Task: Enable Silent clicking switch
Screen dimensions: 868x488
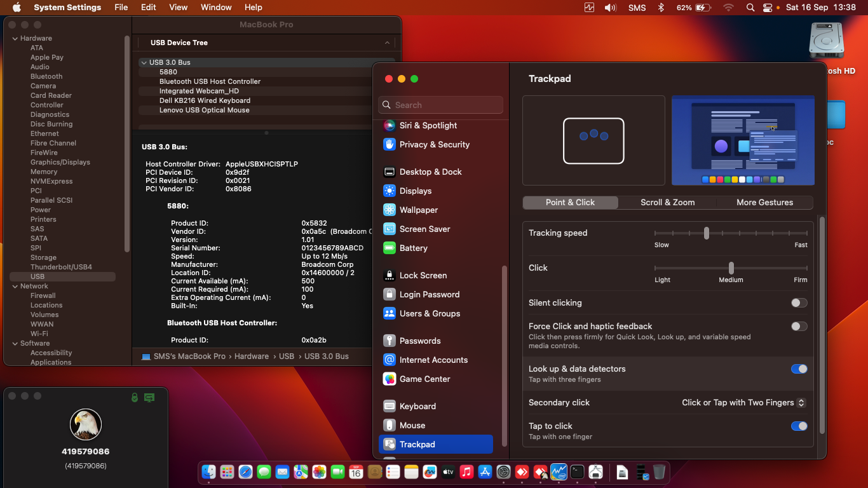Action: pyautogui.click(x=799, y=303)
